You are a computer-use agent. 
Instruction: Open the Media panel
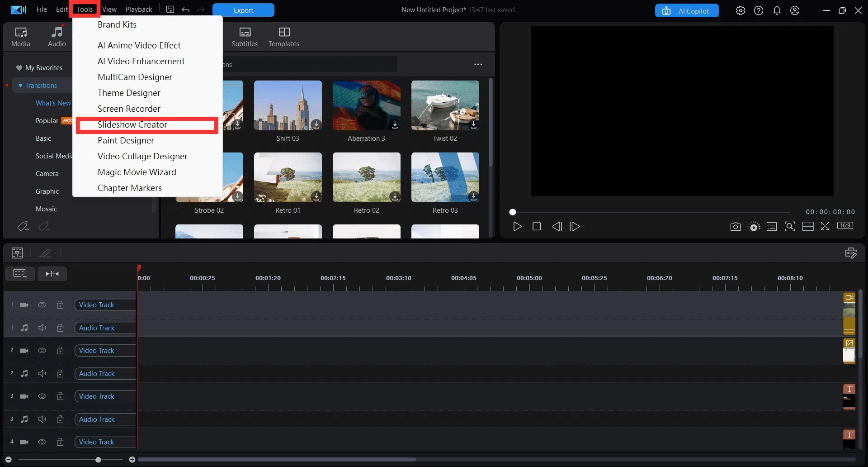click(x=20, y=36)
